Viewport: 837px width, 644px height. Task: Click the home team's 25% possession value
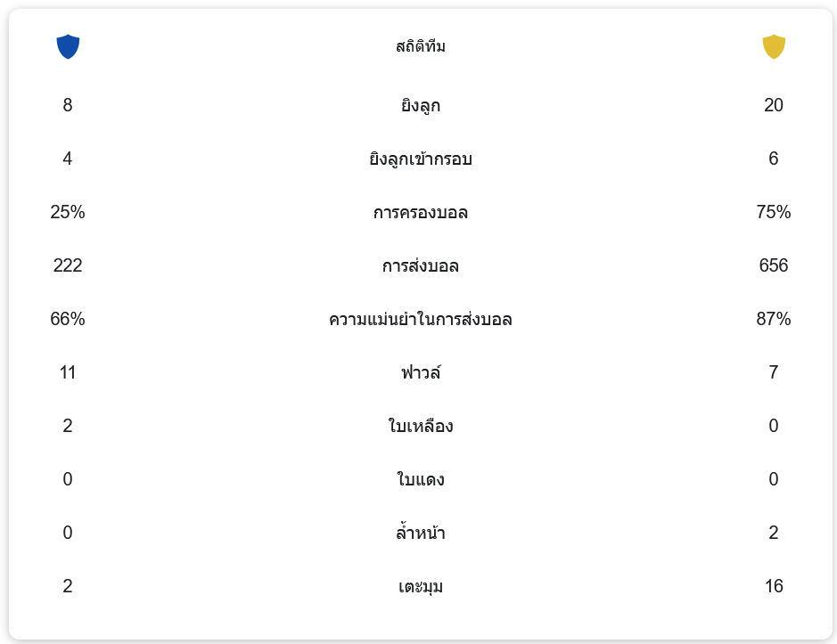tap(68, 212)
